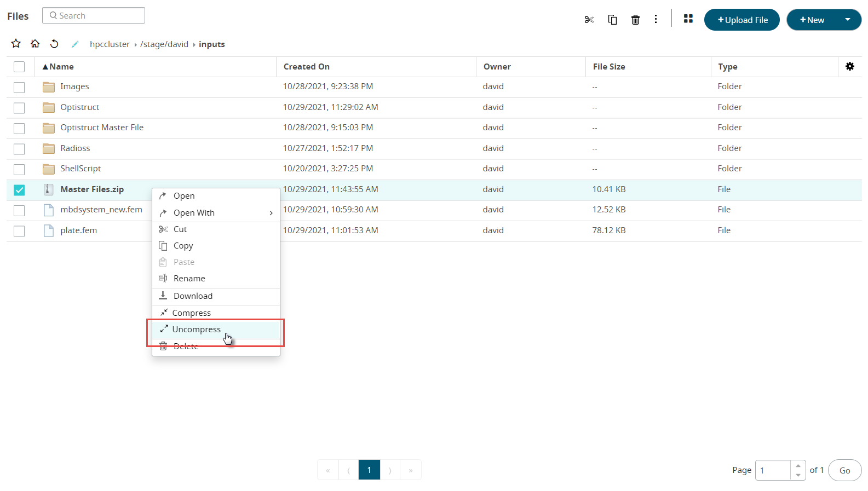Choose Uncompress from the context menu
The height and width of the screenshot is (491, 868).
197,330
